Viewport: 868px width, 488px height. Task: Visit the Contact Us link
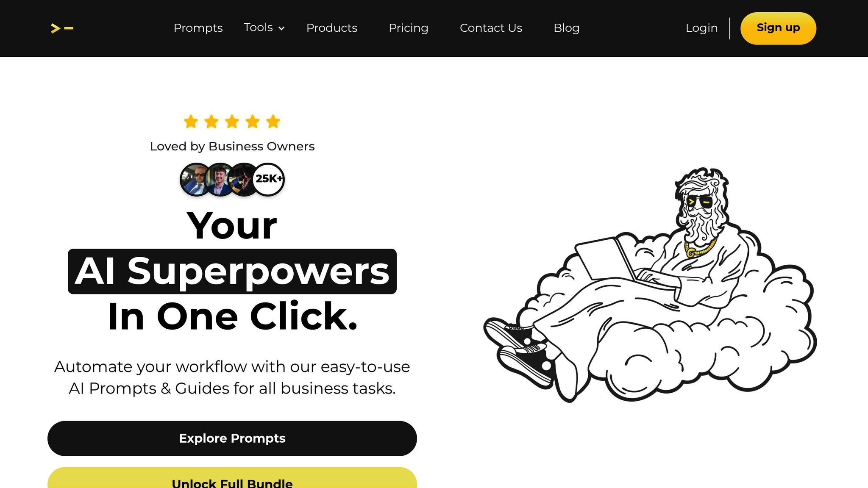coord(491,28)
